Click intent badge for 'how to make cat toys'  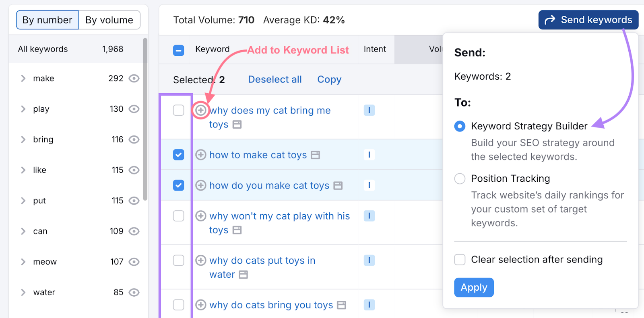tap(369, 154)
